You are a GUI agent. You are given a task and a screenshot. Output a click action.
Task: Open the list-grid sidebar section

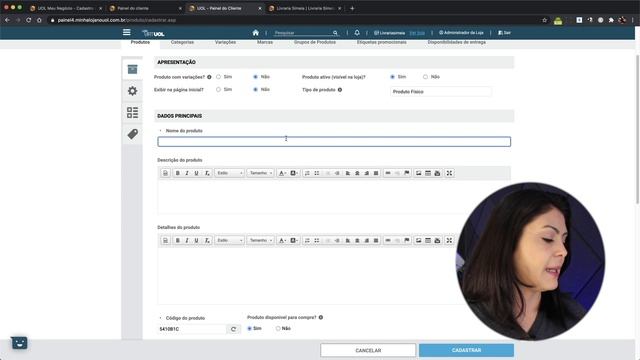pos(132,113)
